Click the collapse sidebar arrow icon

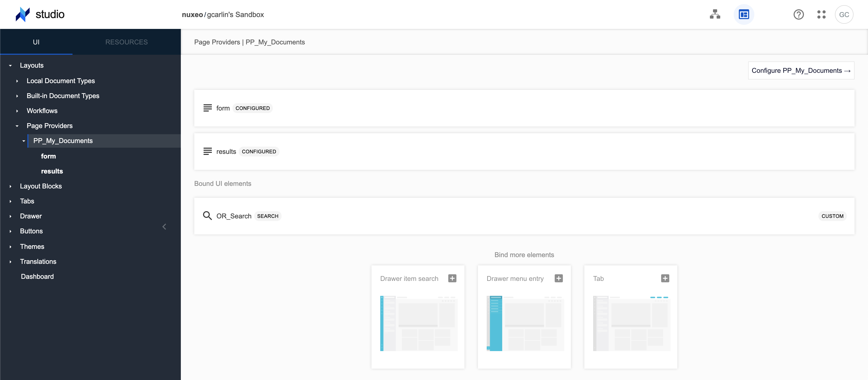pyautogui.click(x=164, y=226)
